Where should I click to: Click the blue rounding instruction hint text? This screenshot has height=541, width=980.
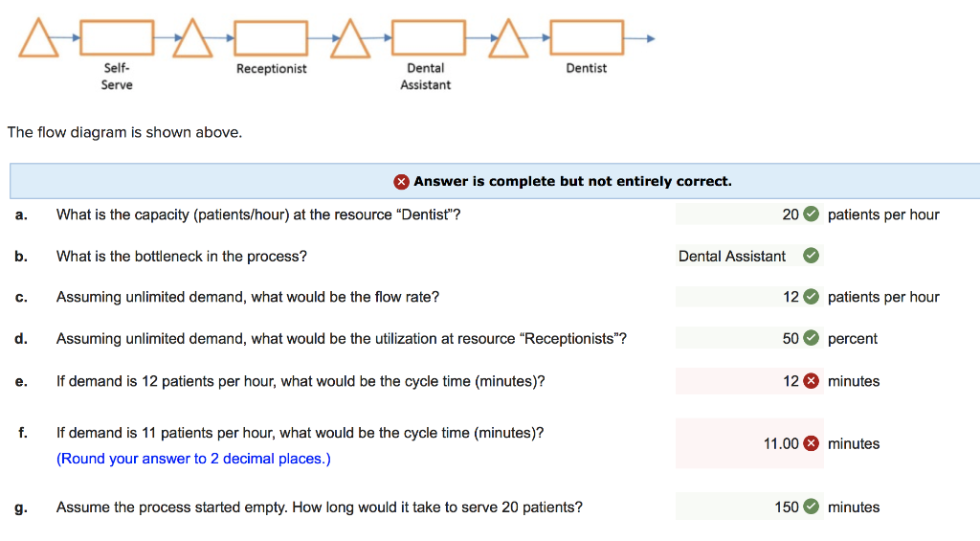coord(193,459)
